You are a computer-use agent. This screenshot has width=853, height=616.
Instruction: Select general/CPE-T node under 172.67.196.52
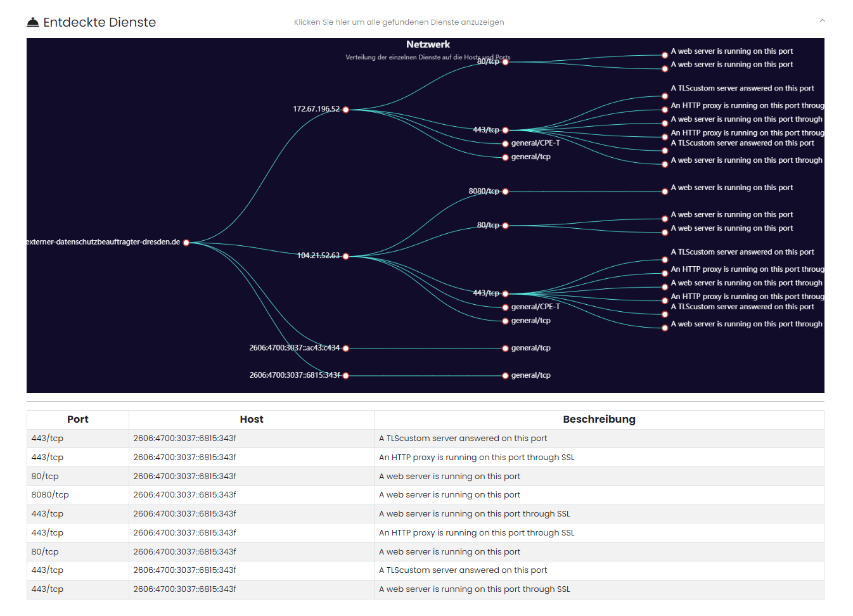[x=505, y=144]
